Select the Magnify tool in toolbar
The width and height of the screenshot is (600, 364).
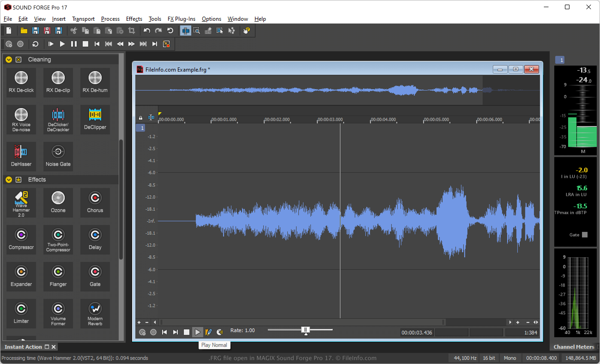[197, 31]
